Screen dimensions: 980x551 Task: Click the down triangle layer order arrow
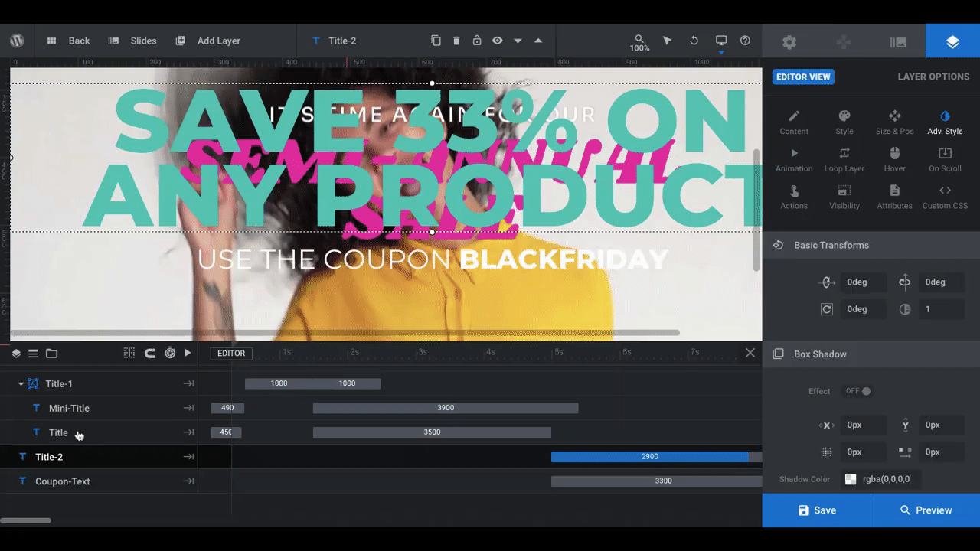tap(518, 41)
